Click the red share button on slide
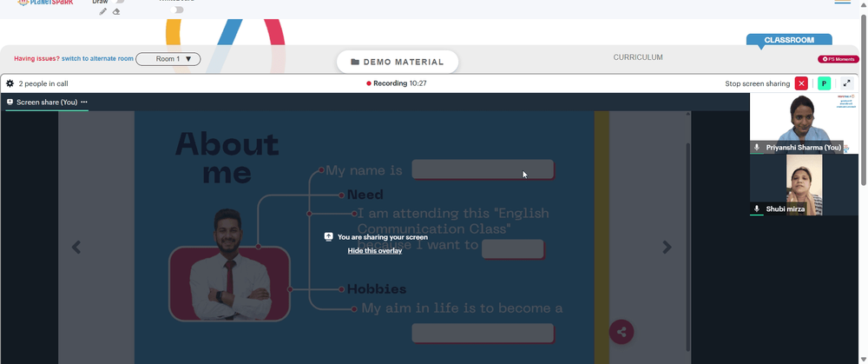The width and height of the screenshot is (868, 364). [x=621, y=332]
